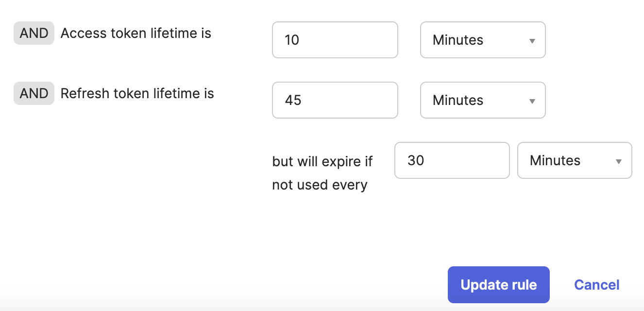Click the AND badge beside Refresh token lifetime
This screenshot has height=311, width=644.
34,93
